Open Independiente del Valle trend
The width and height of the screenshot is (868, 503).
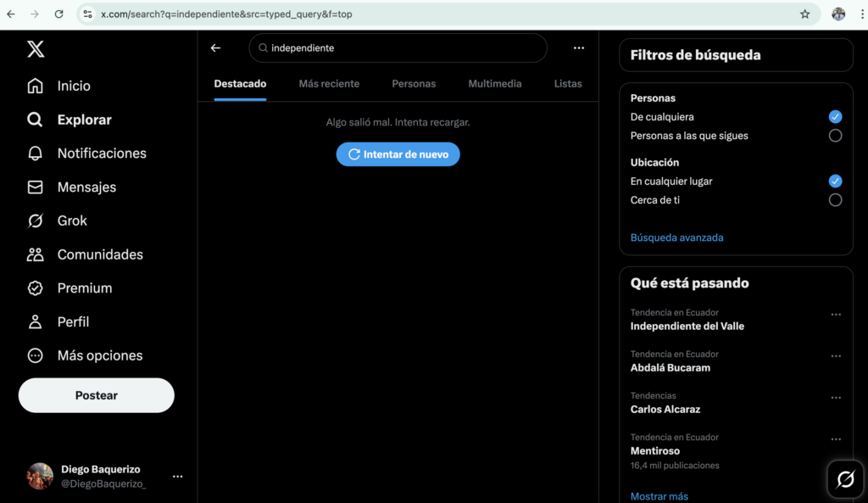coord(687,327)
